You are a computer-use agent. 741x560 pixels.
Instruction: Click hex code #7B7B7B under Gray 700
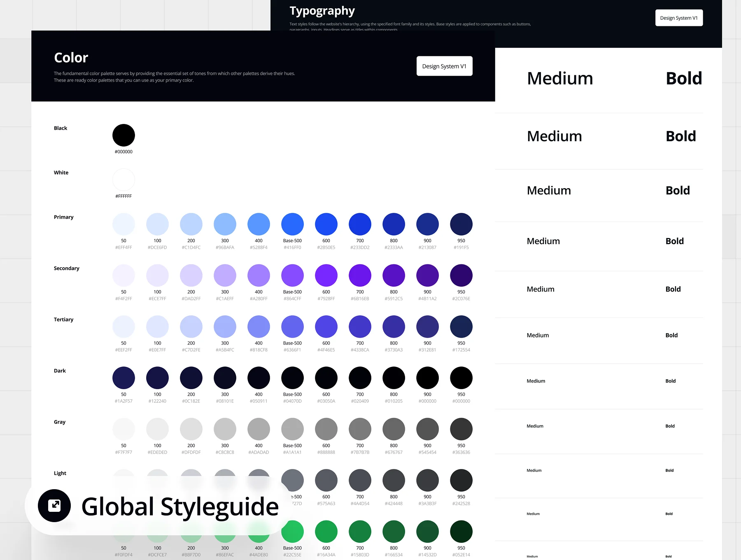pos(360,452)
